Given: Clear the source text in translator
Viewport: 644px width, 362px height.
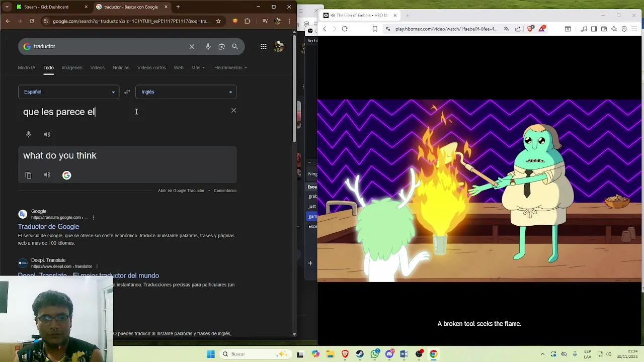Looking at the screenshot, I should [x=233, y=111].
